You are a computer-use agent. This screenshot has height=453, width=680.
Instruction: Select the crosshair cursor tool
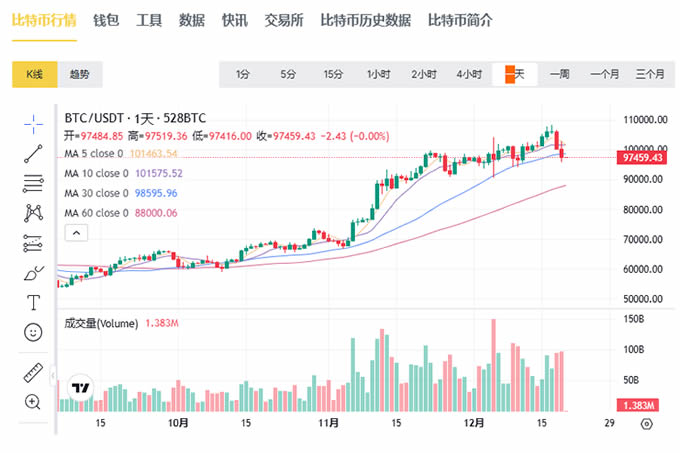point(33,122)
